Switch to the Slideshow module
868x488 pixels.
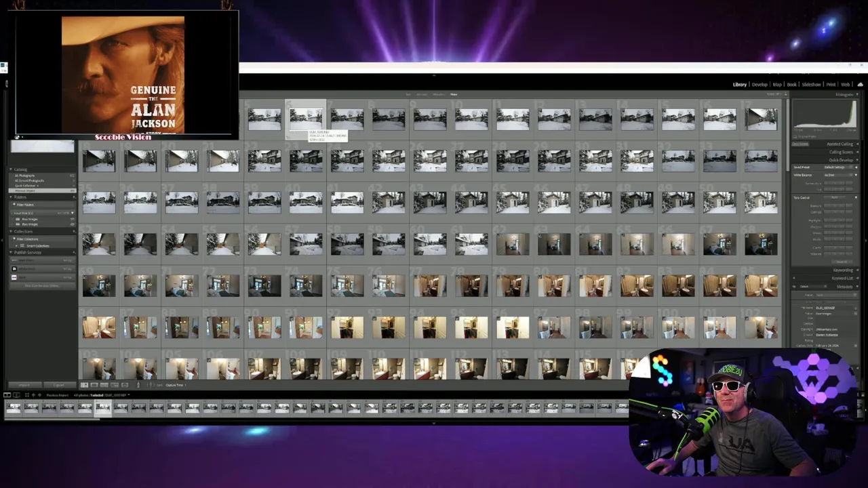click(x=811, y=85)
